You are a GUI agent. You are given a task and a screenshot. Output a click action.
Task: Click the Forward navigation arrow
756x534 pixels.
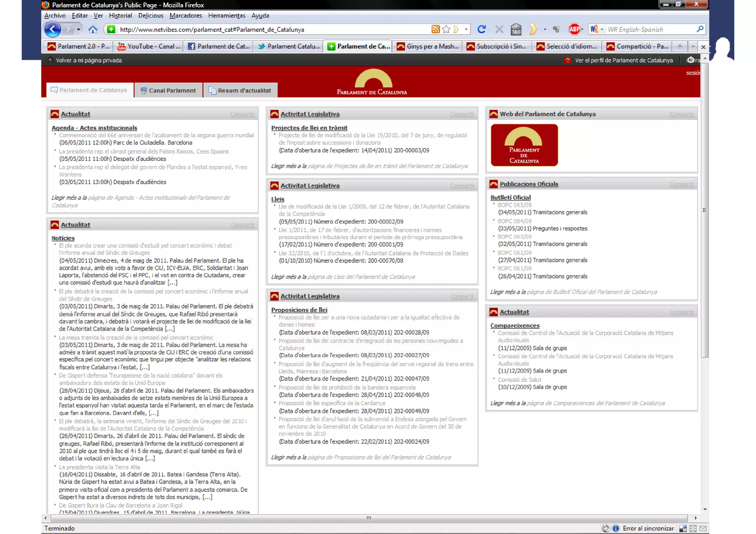tap(68, 29)
